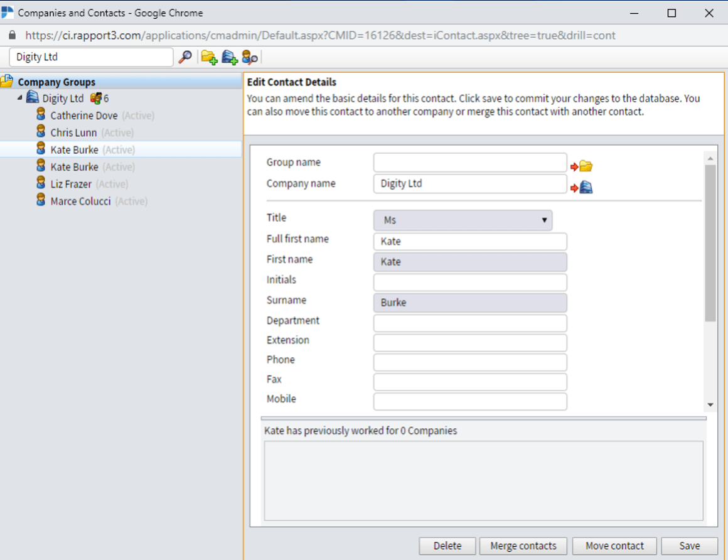Click the Digity Ltd building icon in tree
Image resolution: width=728 pixels, height=560 pixels.
point(33,97)
